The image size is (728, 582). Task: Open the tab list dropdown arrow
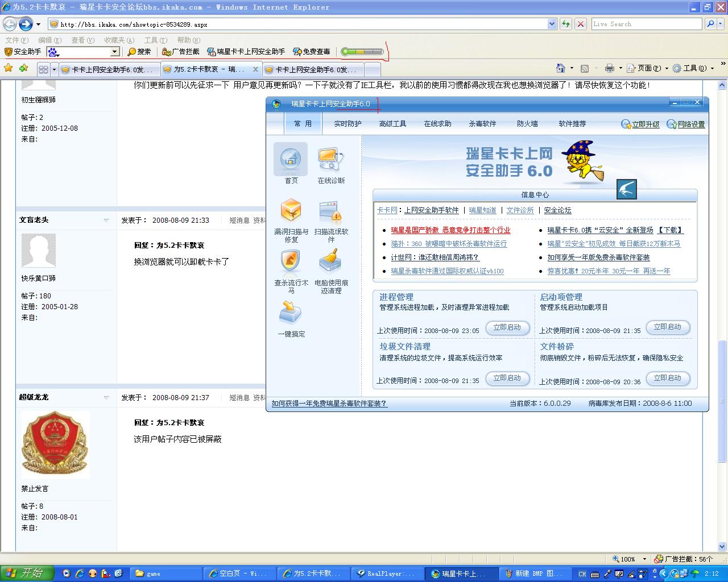54,69
